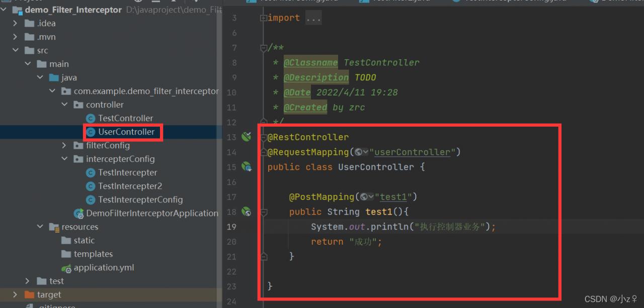Place cursor in System.out.println line
The height and width of the screenshot is (308, 644).
[404, 227]
